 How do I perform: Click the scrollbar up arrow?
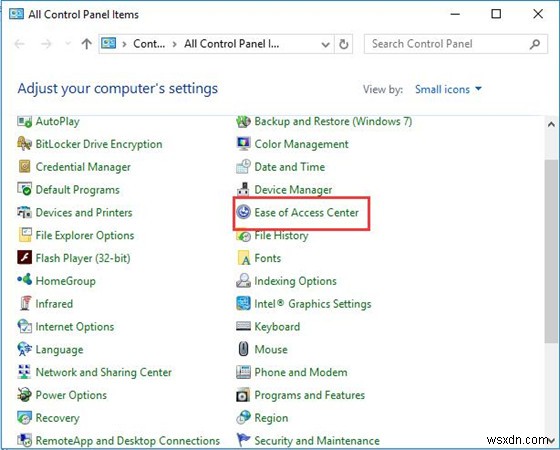551,124
